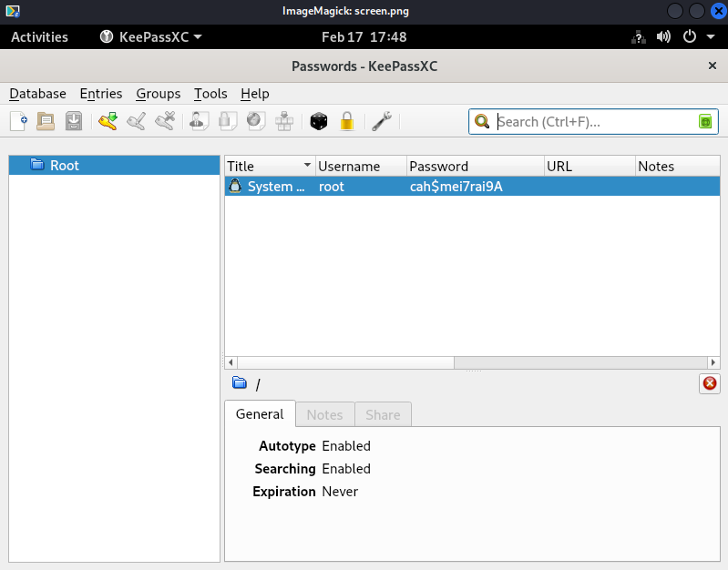Screen dimensions: 728x570
Task: Delete the selected entry toolbar icon
Action: click(165, 122)
